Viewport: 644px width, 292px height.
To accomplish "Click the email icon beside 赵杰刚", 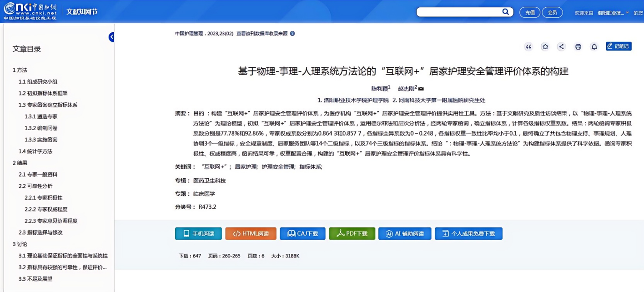I will [421, 89].
